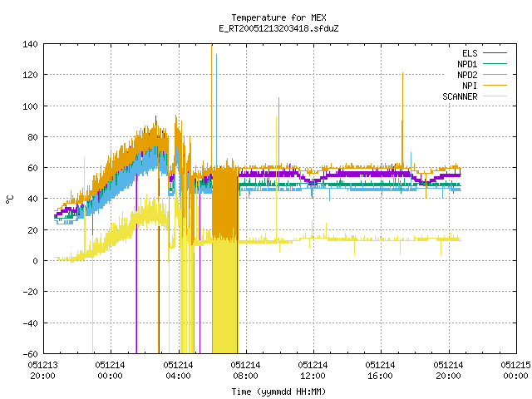Screen dimensions: 532x399
Task: Click the chart title 'Temperature for MEX'
Action: pyautogui.click(x=278, y=17)
